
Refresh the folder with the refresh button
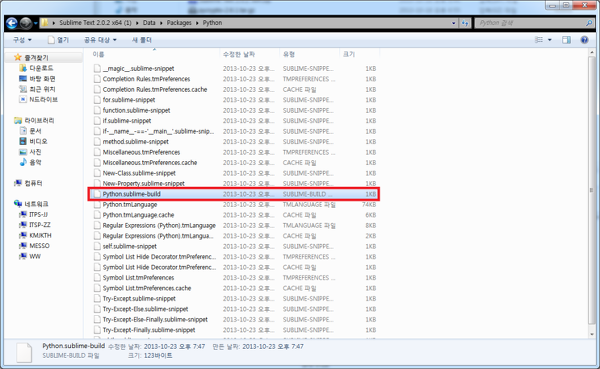tap(465, 23)
